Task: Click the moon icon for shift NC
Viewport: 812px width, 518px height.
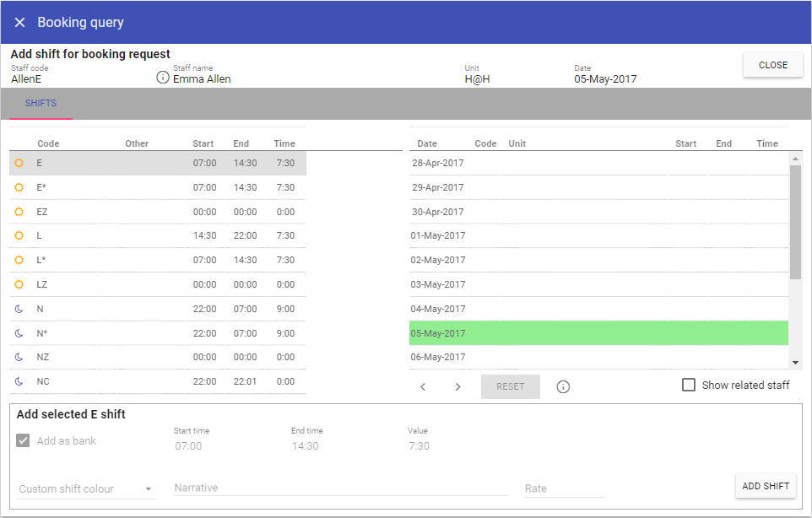Action: (x=19, y=381)
